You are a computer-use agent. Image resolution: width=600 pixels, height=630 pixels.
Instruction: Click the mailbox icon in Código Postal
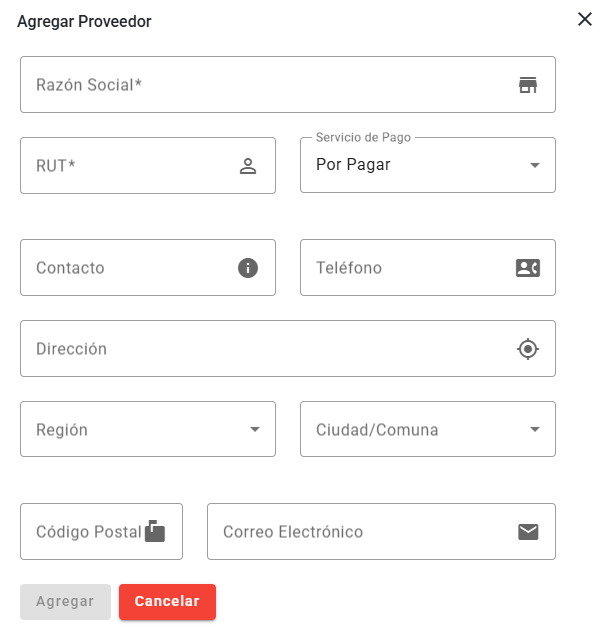[x=155, y=531]
